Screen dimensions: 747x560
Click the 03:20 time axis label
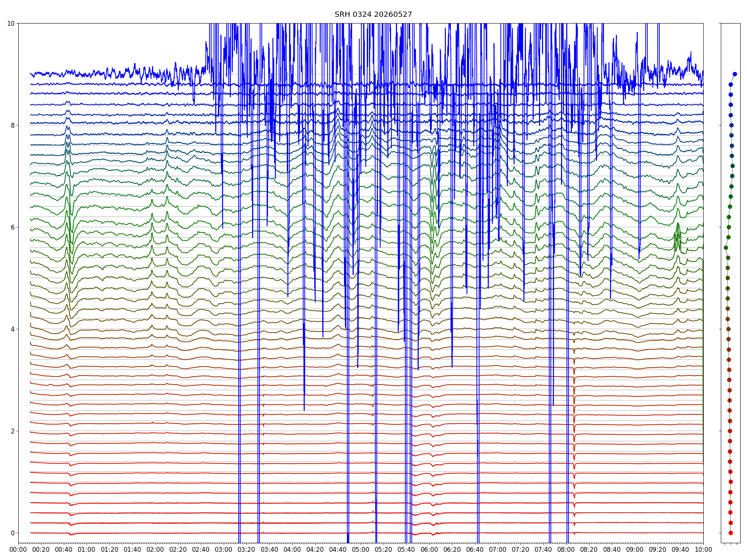click(x=247, y=550)
